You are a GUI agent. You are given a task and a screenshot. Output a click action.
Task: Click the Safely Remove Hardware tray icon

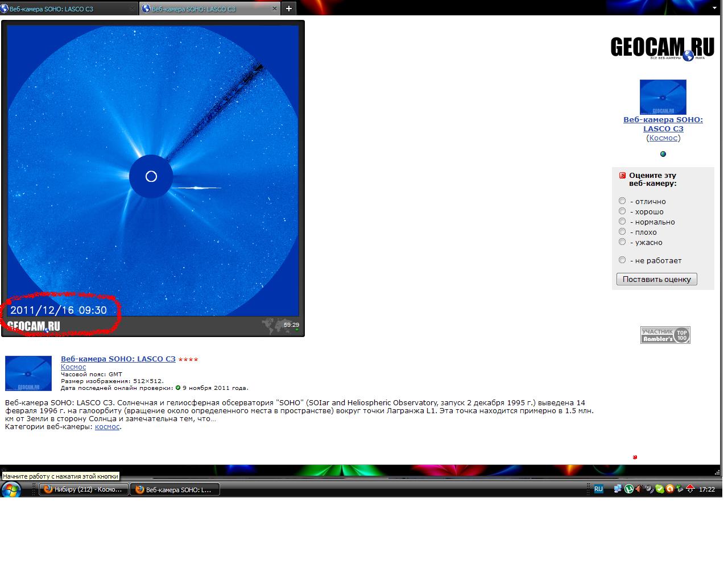tap(680, 488)
